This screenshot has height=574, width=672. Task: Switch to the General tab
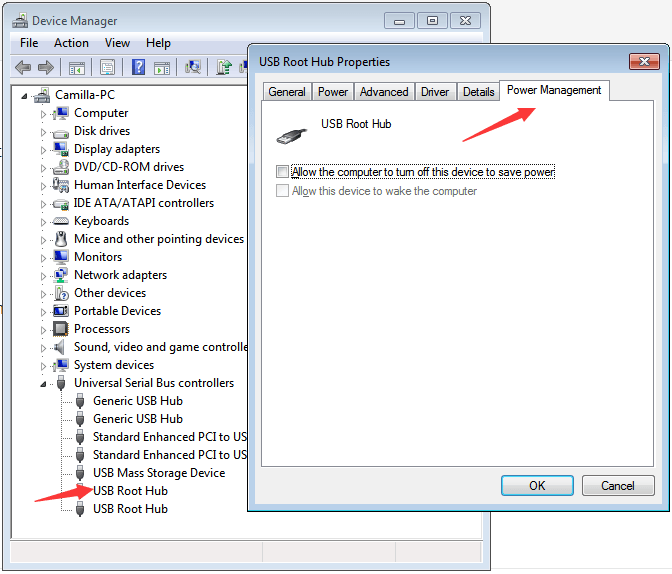click(x=287, y=92)
